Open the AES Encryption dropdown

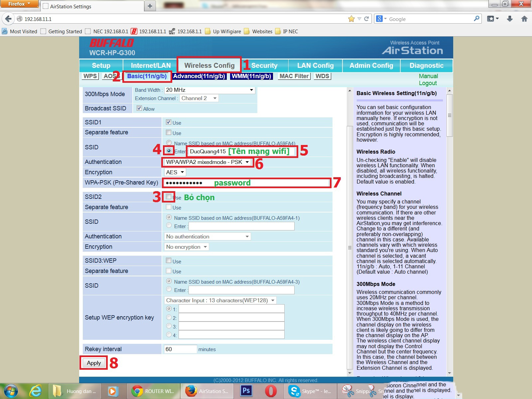tap(175, 172)
